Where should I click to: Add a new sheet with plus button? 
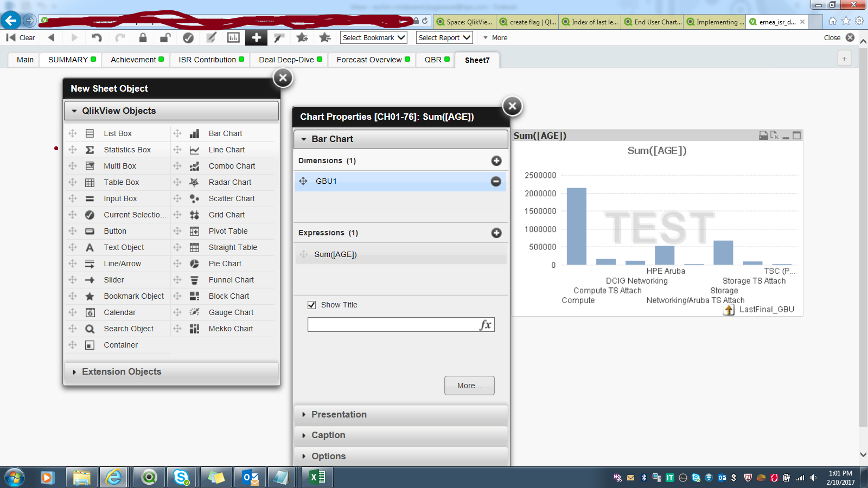(844, 59)
